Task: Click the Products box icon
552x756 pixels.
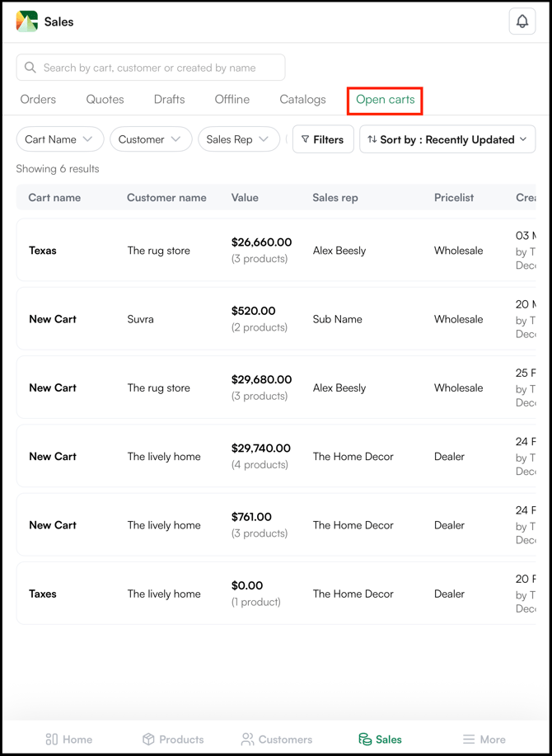Action: pos(148,740)
